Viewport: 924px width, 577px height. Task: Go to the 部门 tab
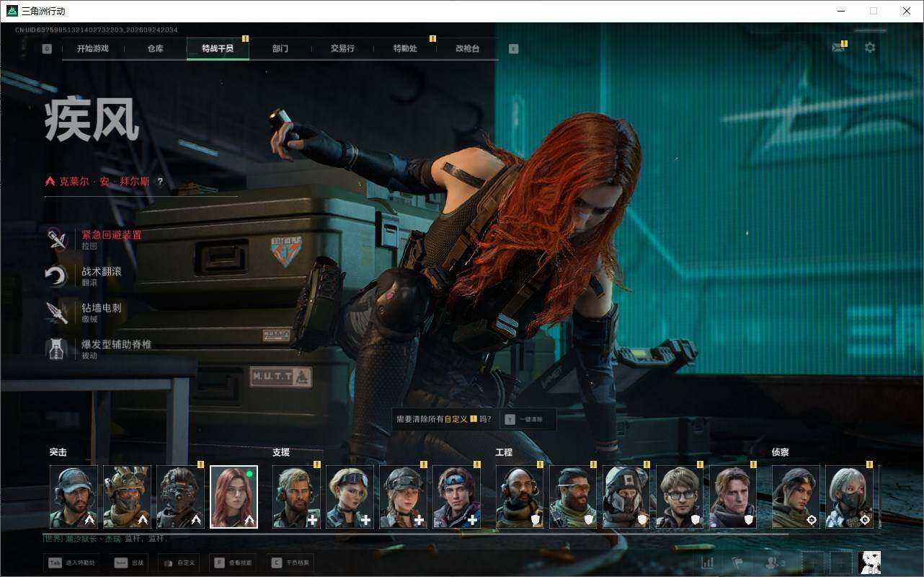click(280, 49)
